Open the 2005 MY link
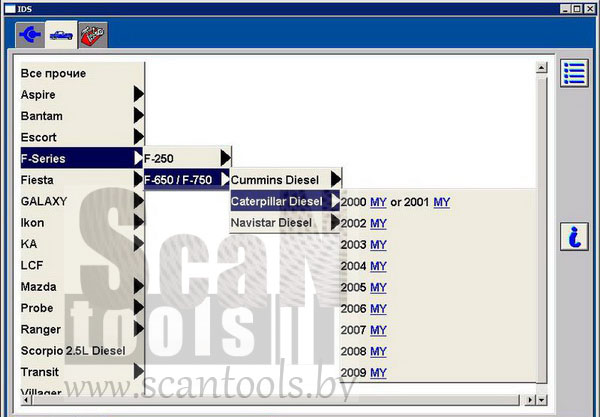The image size is (600, 417). point(378,287)
